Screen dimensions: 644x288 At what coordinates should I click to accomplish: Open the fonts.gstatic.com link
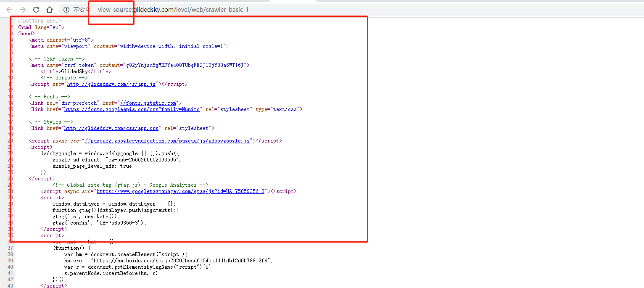pyautogui.click(x=148, y=103)
